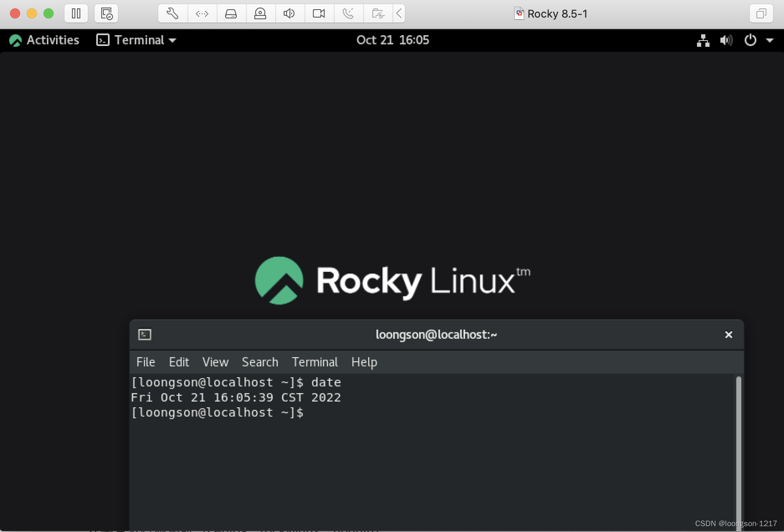Open the Activities overview
Screen dimensions: 784x532
44,40
